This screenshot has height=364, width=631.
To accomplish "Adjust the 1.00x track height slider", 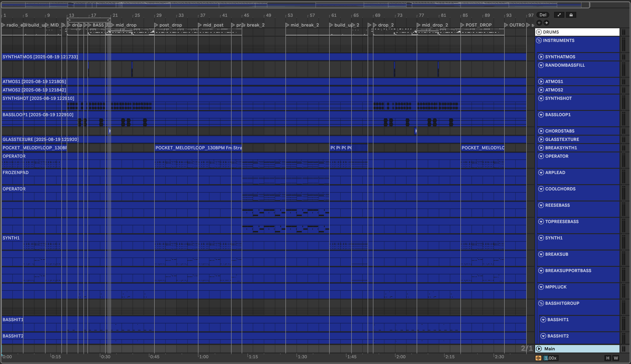I will coord(551,358).
